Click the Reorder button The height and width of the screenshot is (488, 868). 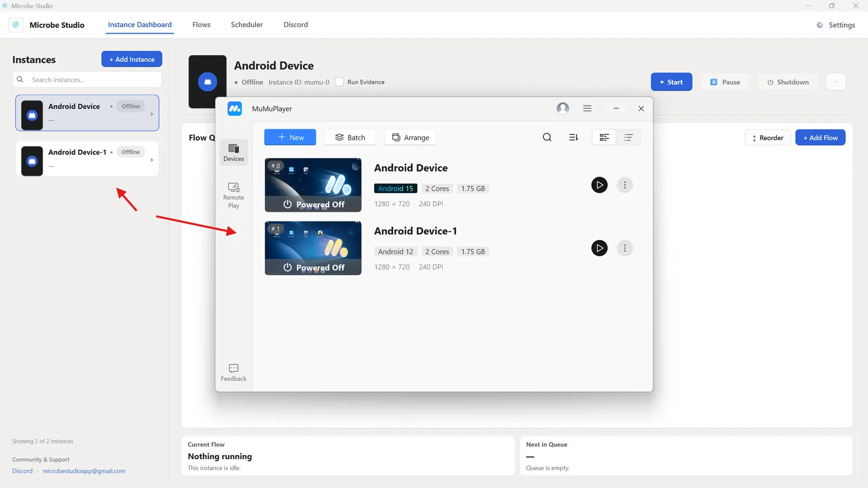pos(768,138)
